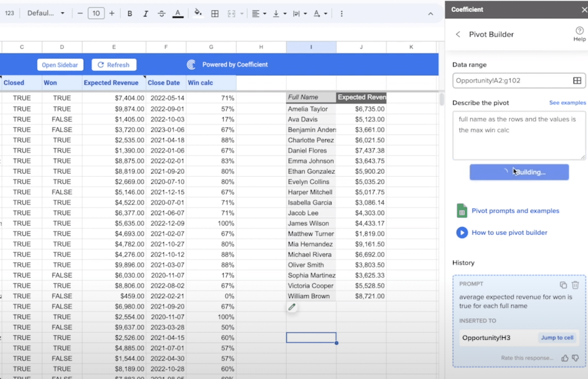The height and width of the screenshot is (379, 588).
Task: Open more toolbar options menu
Action: (x=341, y=14)
